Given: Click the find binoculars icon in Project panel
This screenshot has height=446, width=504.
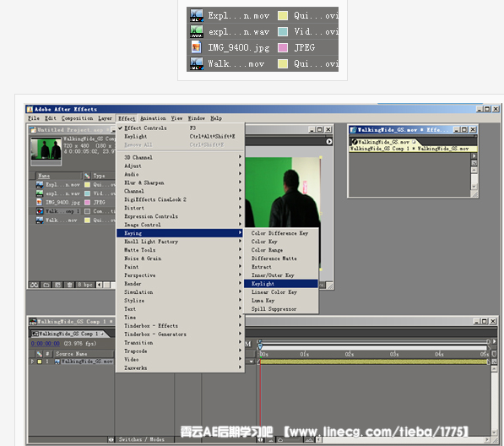Looking at the screenshot, I should point(34,285).
